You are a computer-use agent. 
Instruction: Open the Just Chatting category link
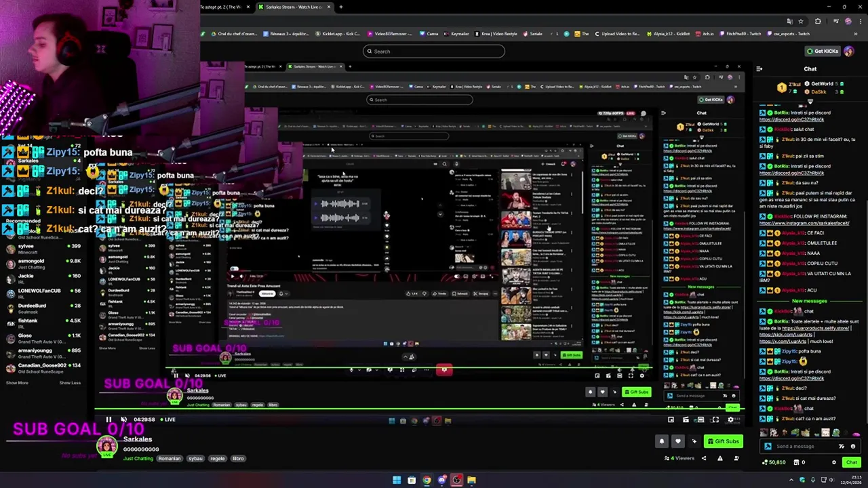click(x=138, y=459)
